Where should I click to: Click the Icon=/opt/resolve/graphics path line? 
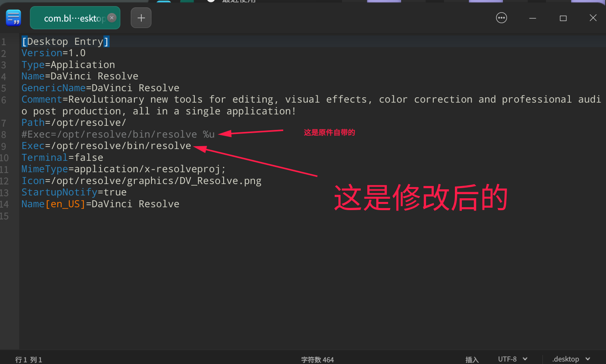[x=141, y=180]
